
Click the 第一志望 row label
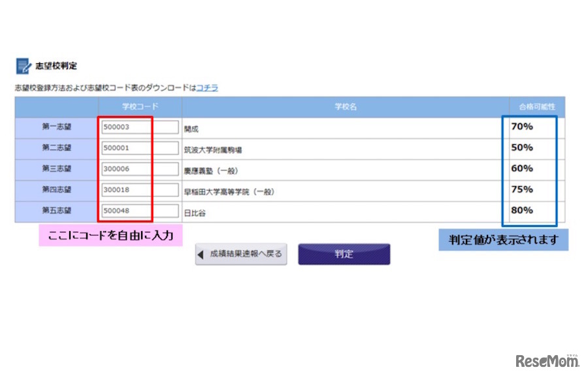57,127
